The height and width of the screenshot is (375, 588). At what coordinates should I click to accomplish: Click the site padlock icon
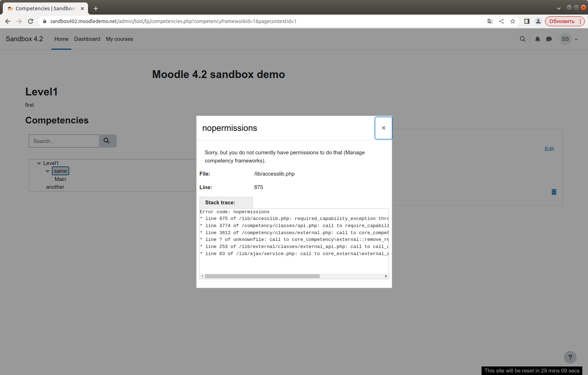[44, 21]
